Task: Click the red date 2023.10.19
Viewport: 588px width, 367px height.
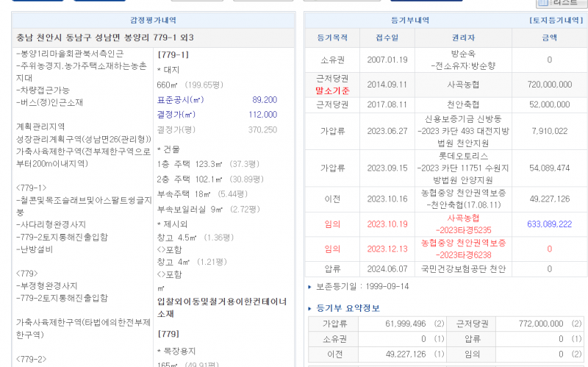Action: click(x=387, y=224)
